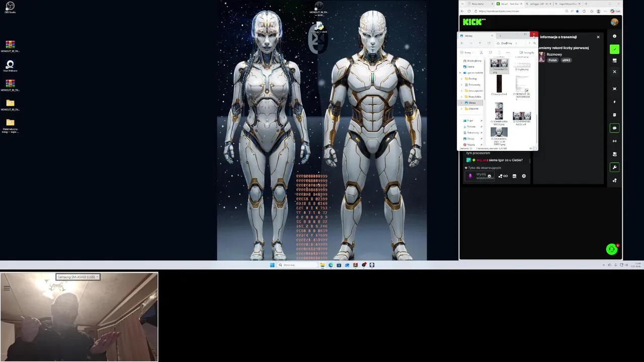This screenshot has width=644, height=362.
Task: Expand the Załączniki folder in tree
Action: [462, 109]
